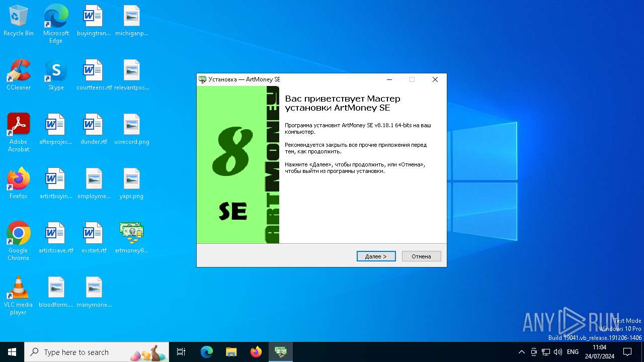Click the taskbar search box
644x362 pixels.
97,352
